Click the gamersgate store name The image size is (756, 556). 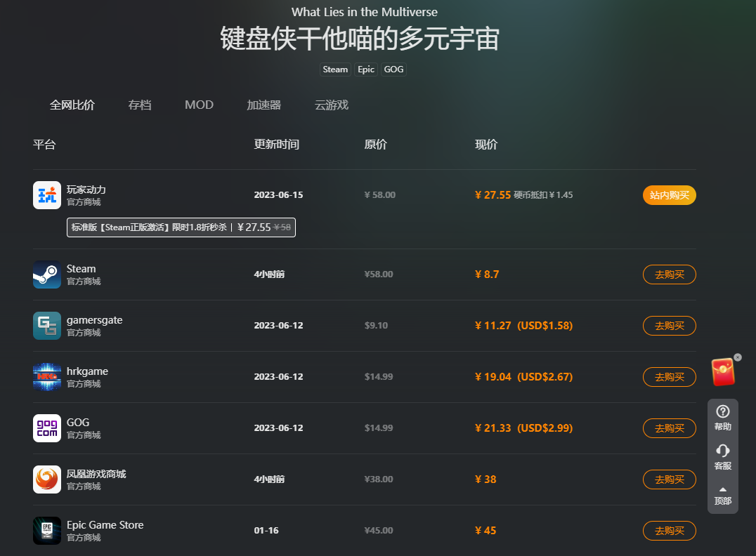pyautogui.click(x=94, y=320)
